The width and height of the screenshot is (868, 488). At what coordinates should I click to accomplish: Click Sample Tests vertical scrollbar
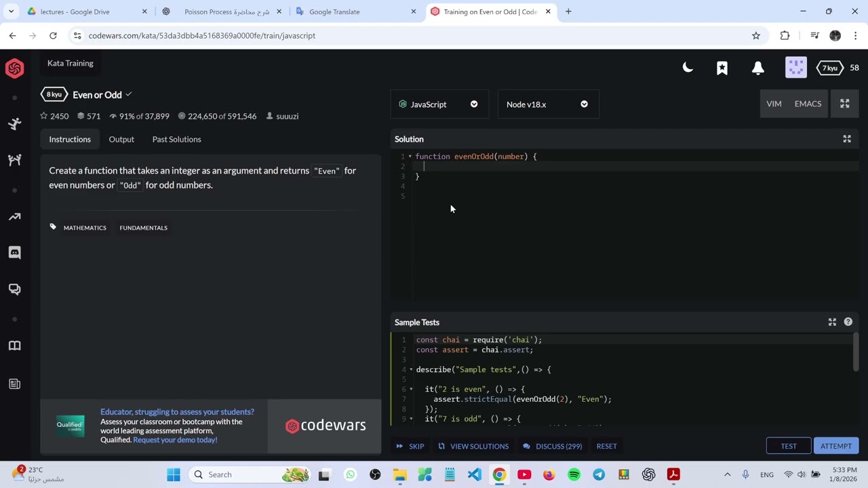click(x=856, y=352)
